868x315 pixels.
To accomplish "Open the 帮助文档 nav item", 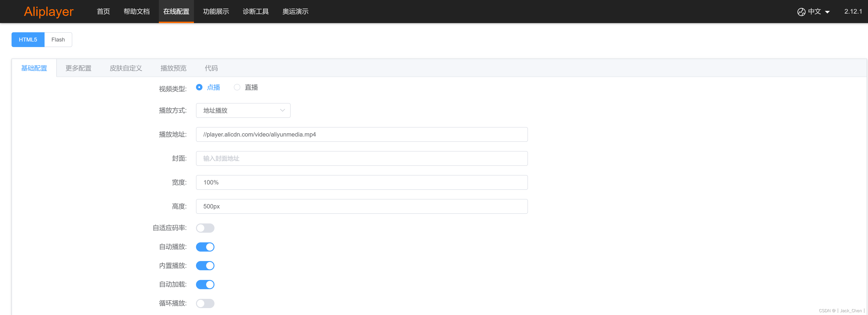I will click(x=136, y=12).
